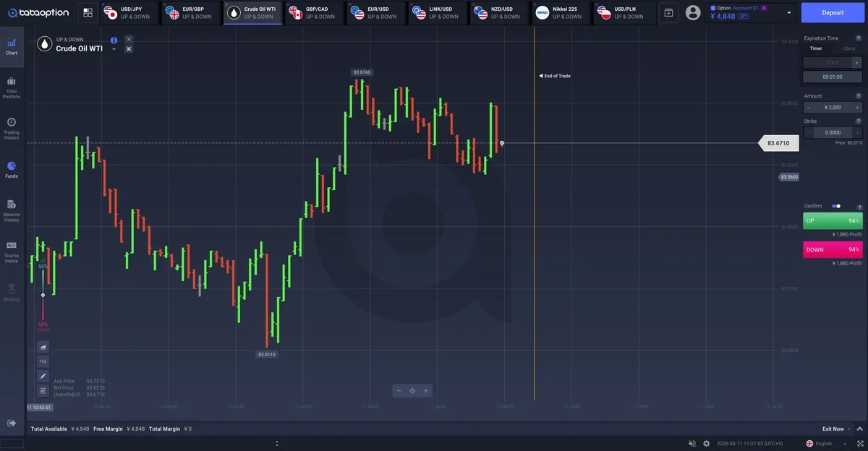Select the Timer expiration mode

816,48
